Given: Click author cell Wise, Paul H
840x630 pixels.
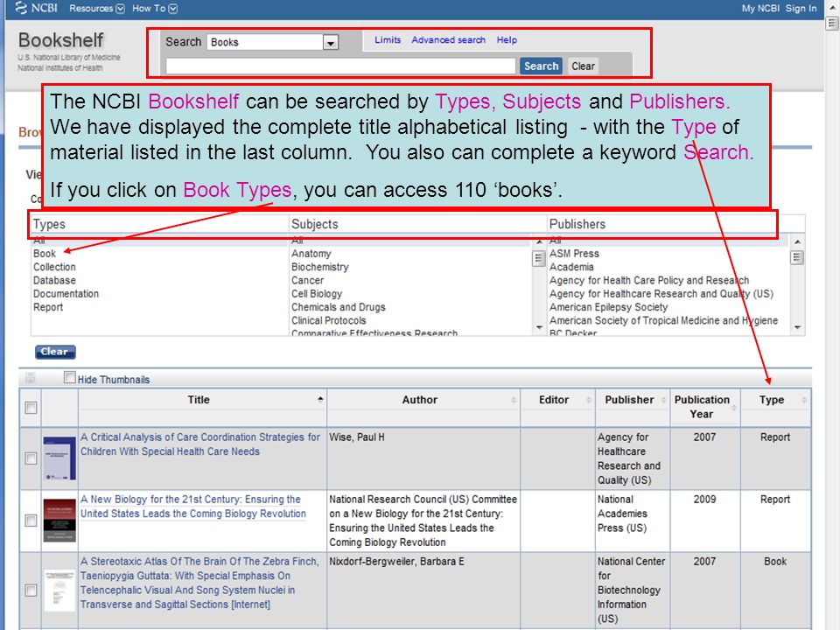Looking at the screenshot, I should 357,437.
